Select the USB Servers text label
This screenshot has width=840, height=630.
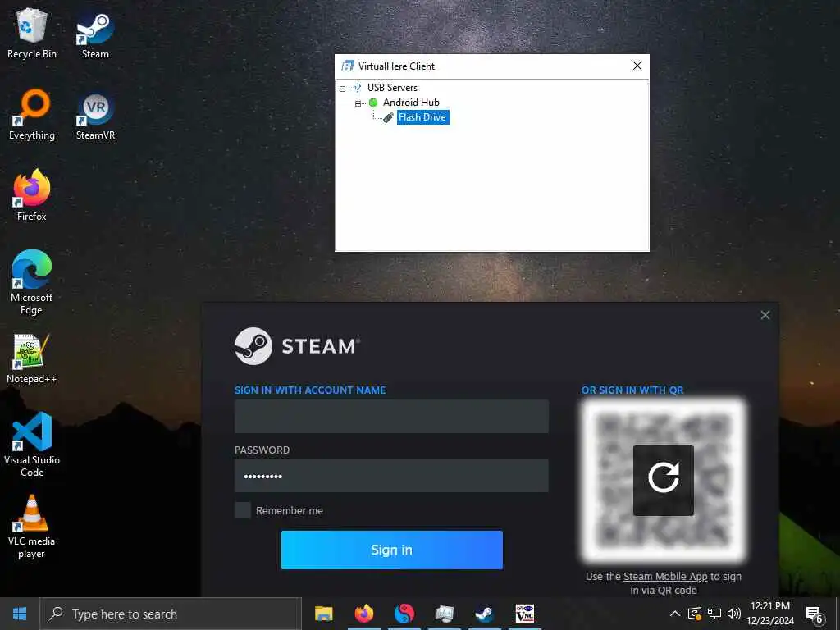(x=392, y=87)
